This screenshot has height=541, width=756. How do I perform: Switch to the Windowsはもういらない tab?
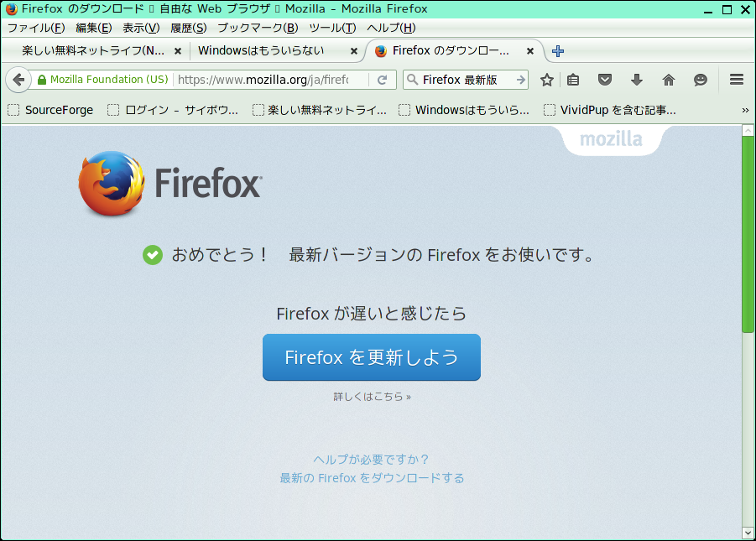(261, 50)
